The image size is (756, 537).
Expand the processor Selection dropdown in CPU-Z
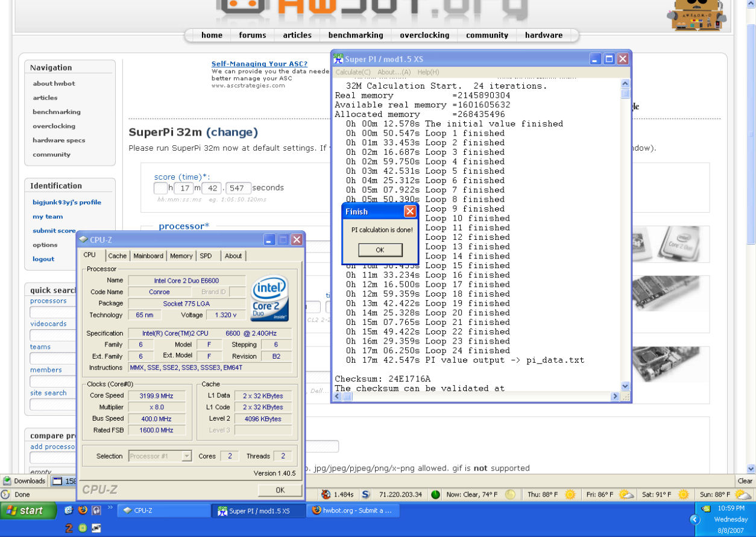tap(186, 456)
